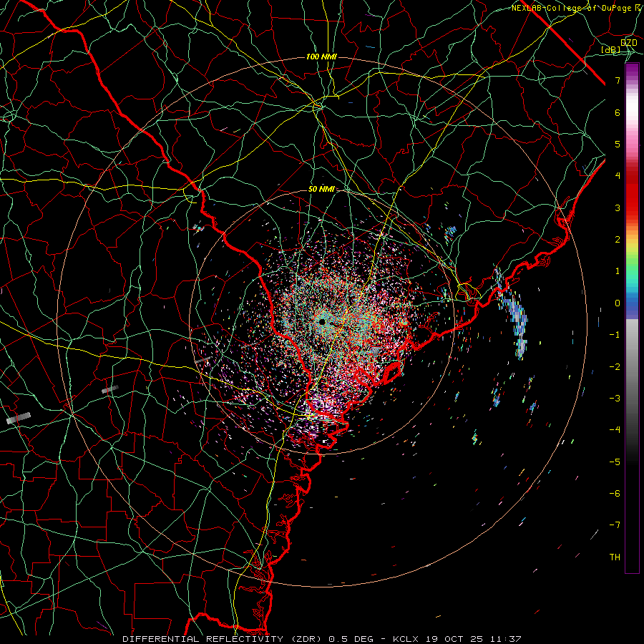Click the -2 value on the color scale
This screenshot has height=644, width=644.
(615, 367)
